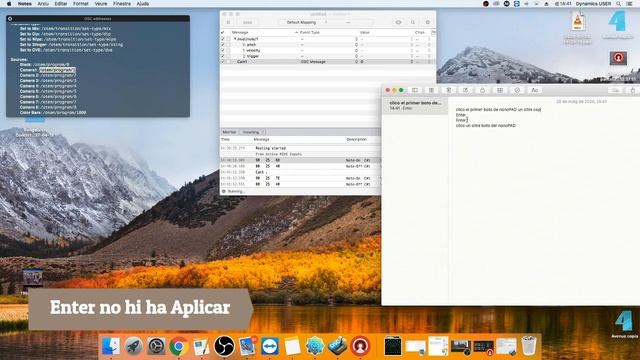Click the 14:41 clock in menu bar

coord(565,4)
